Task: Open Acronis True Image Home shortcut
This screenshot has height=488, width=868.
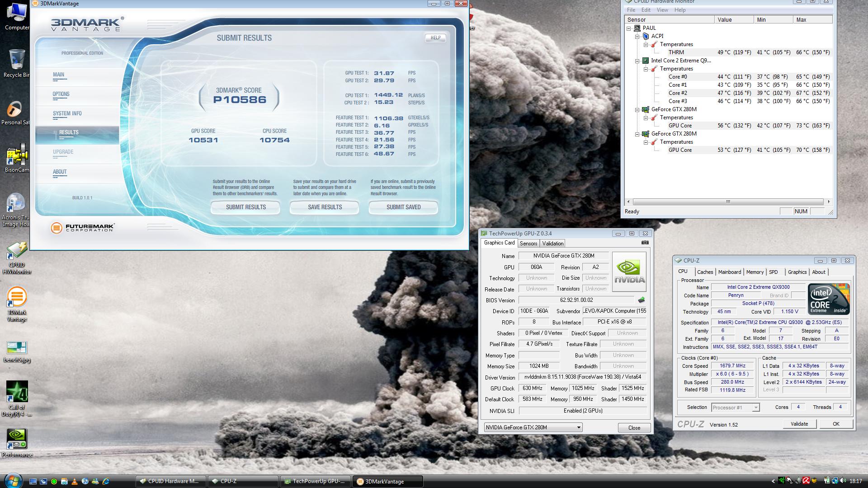Action: click(15, 211)
